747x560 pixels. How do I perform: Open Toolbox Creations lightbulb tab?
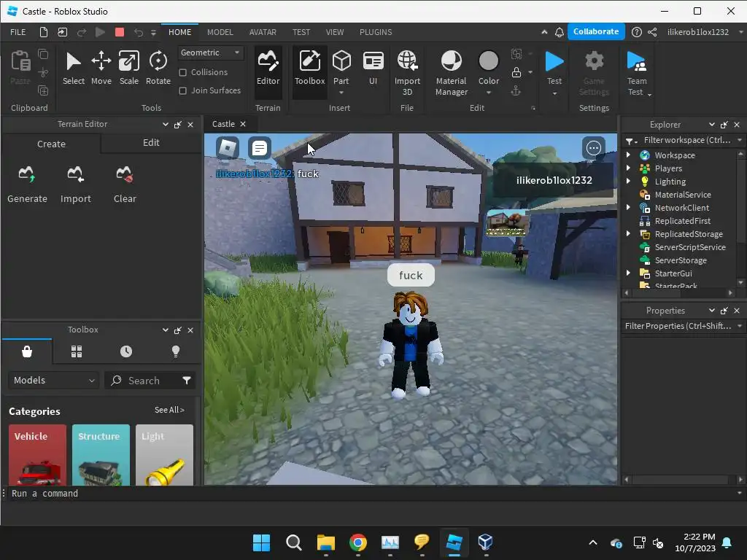(x=175, y=351)
